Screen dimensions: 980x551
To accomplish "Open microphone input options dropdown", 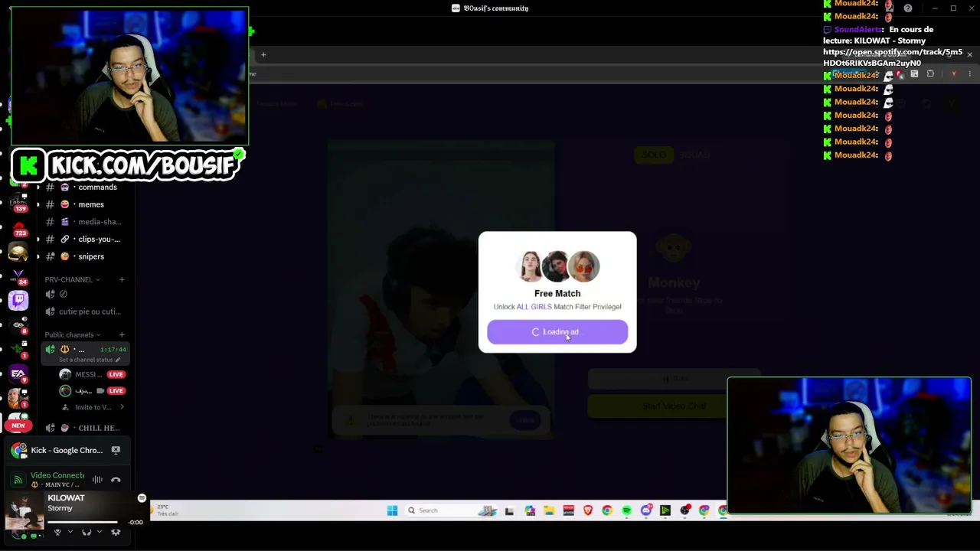I will (x=70, y=533).
